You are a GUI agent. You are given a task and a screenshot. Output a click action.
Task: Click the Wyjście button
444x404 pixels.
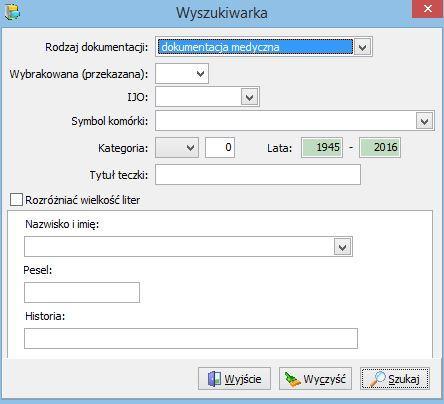[234, 379]
